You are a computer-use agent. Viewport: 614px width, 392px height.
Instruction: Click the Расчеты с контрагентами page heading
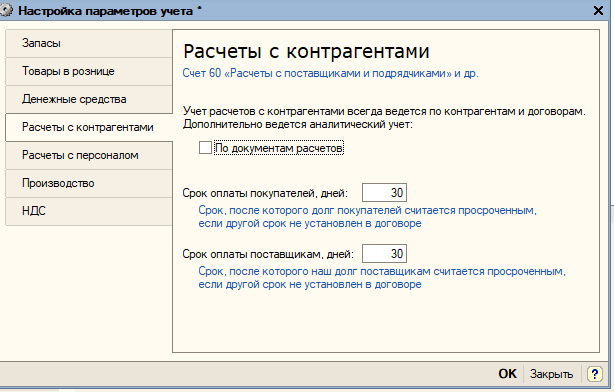coord(306,51)
